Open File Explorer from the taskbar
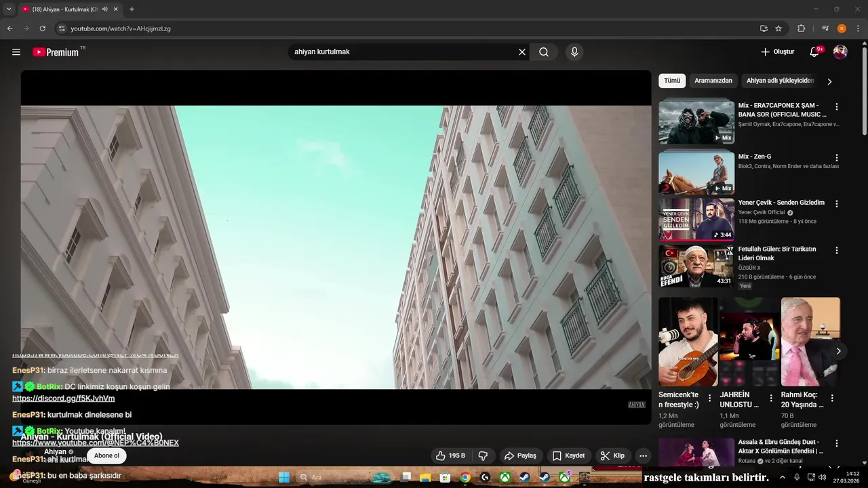Image resolution: width=868 pixels, height=488 pixels. point(425,477)
